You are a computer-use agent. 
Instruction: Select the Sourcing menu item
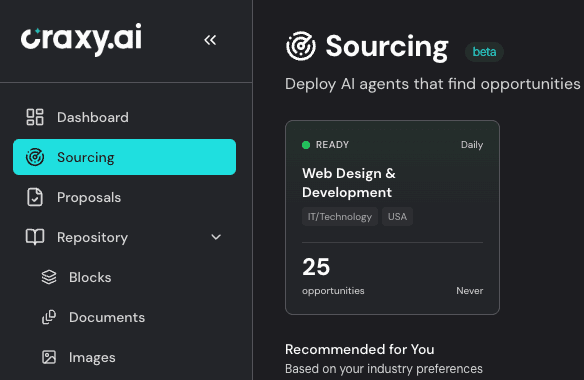[x=124, y=157]
